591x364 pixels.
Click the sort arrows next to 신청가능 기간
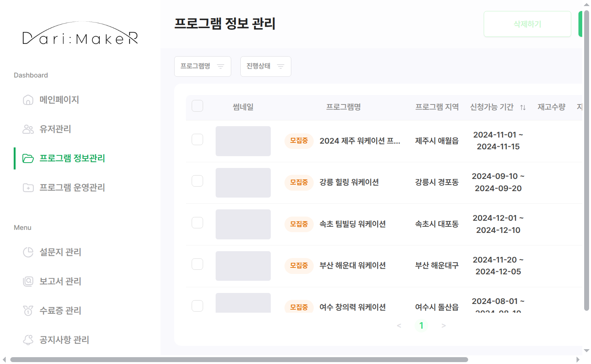[523, 108]
